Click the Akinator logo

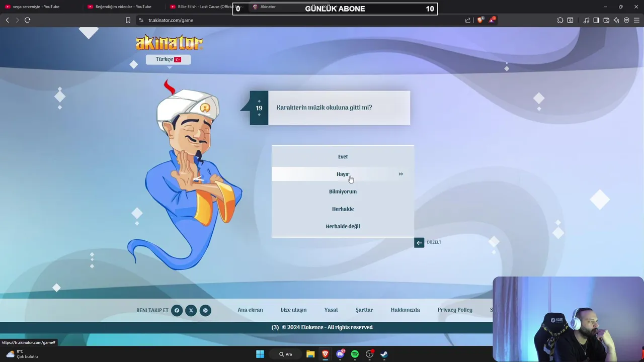[x=169, y=42]
